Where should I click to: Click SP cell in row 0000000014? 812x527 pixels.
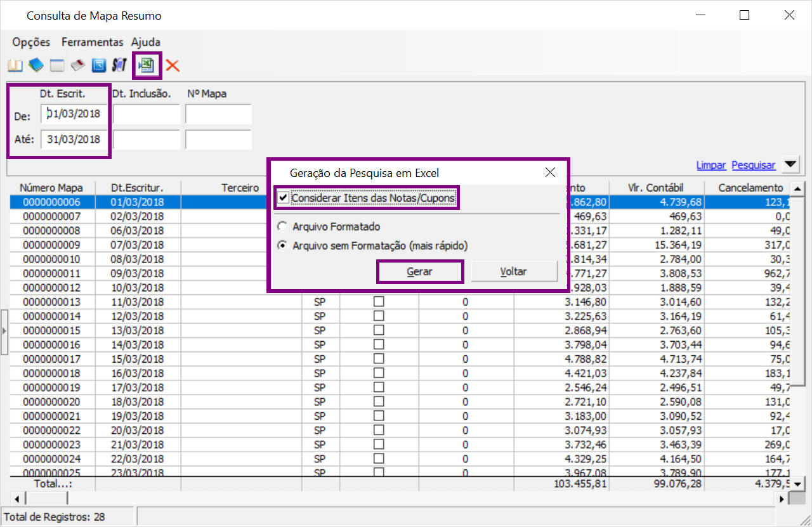click(x=320, y=316)
